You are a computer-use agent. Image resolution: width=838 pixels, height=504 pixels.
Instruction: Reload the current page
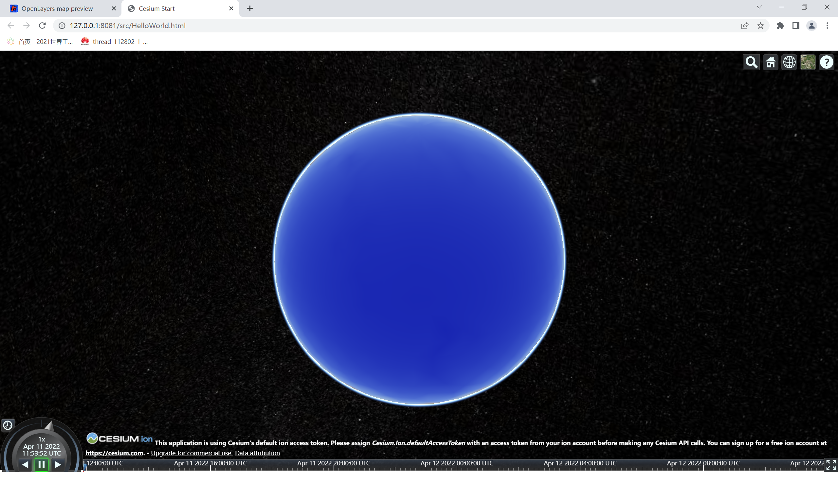[x=42, y=26]
